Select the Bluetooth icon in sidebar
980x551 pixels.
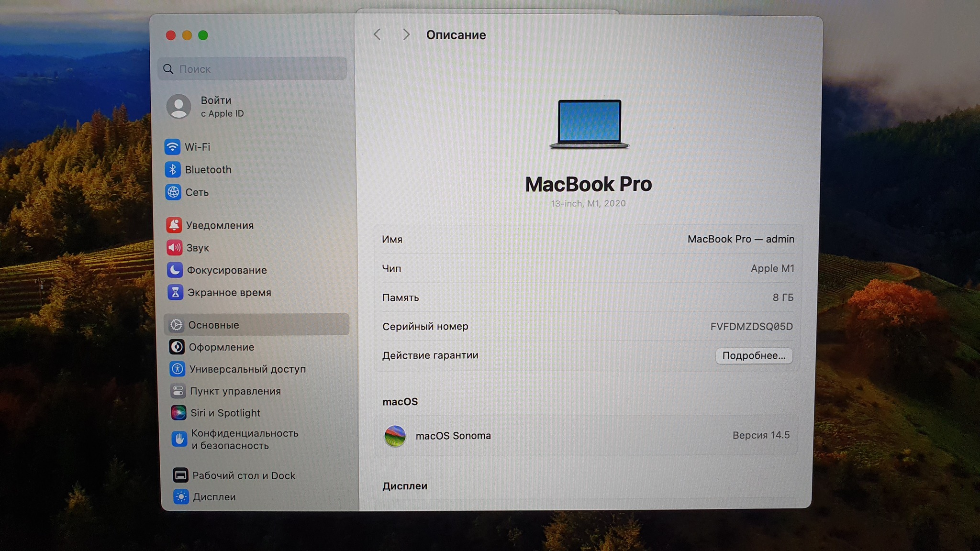[x=172, y=170]
